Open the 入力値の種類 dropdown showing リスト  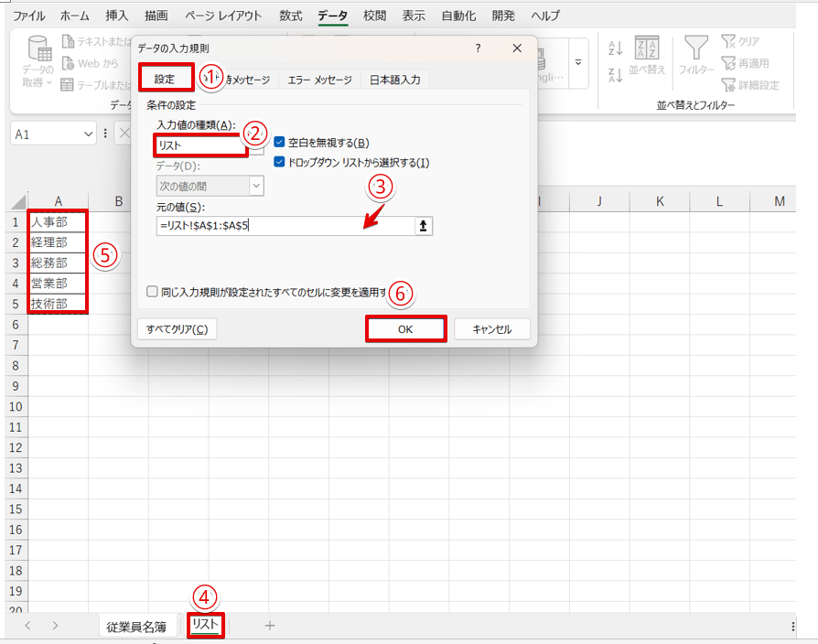(x=199, y=145)
